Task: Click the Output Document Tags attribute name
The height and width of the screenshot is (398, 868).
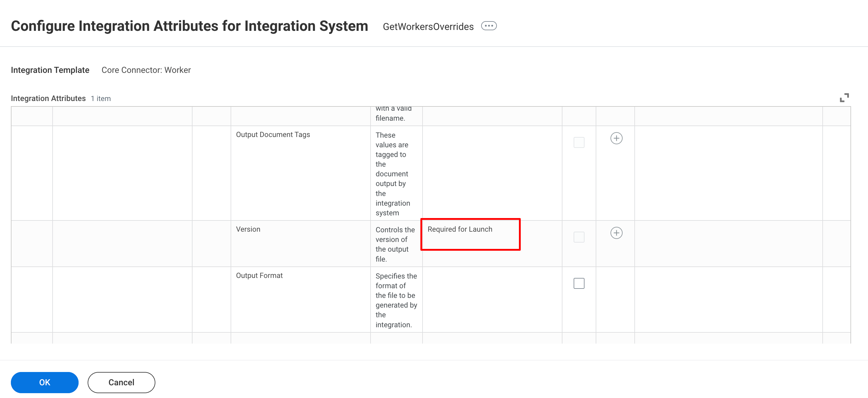Action: click(x=273, y=135)
